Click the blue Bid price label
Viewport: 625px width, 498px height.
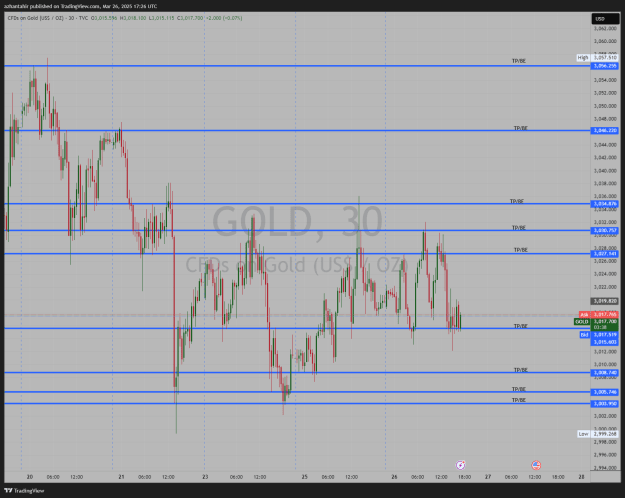click(599, 335)
